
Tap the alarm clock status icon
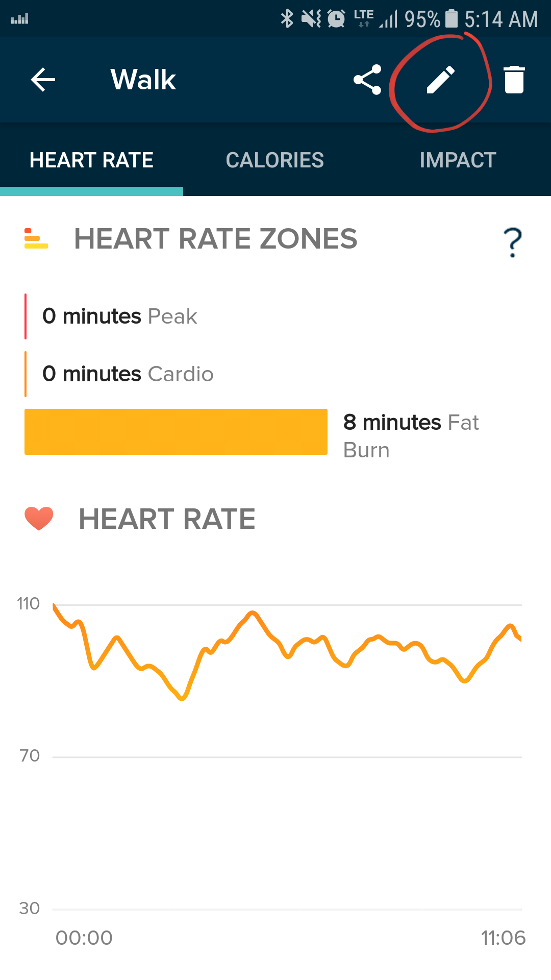(336, 19)
